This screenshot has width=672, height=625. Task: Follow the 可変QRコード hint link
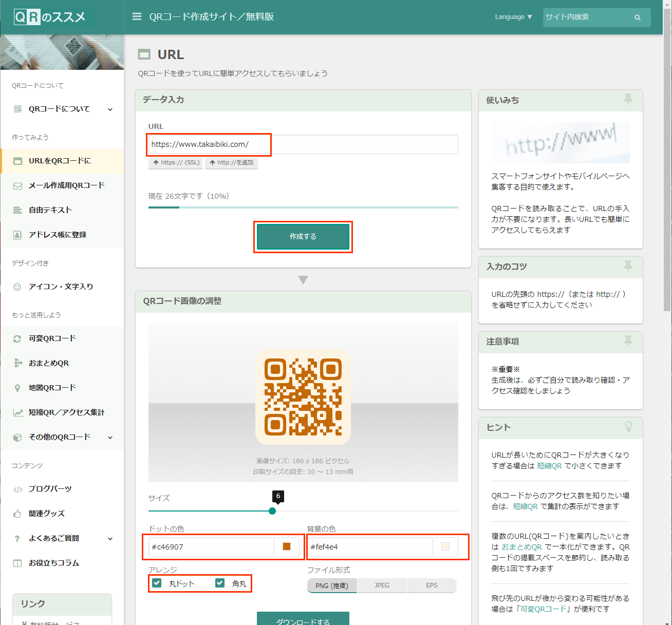[x=544, y=609]
